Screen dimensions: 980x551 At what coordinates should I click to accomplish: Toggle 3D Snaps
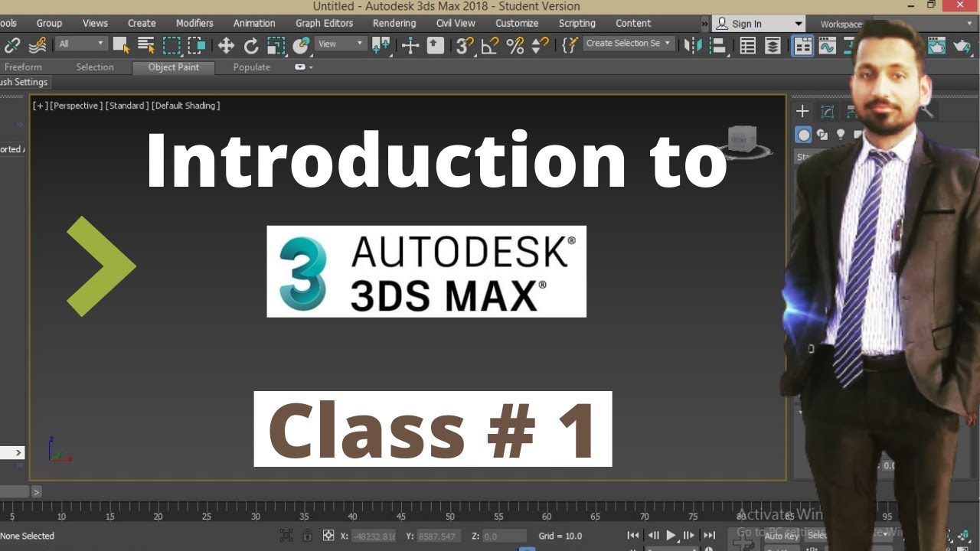pos(465,46)
